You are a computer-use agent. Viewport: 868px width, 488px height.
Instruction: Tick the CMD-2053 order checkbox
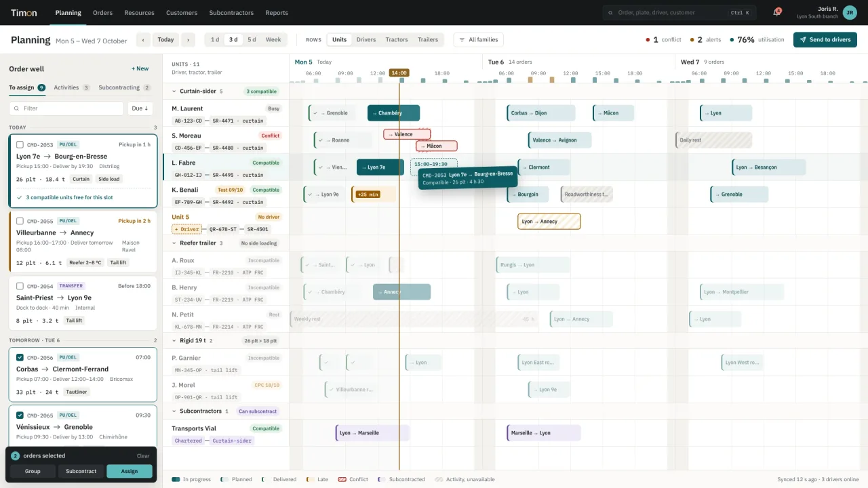pos(20,145)
